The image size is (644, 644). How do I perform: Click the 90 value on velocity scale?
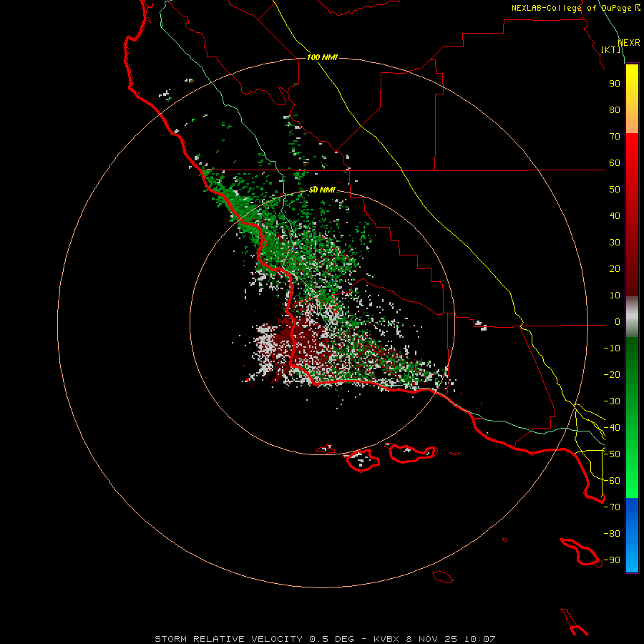point(615,84)
